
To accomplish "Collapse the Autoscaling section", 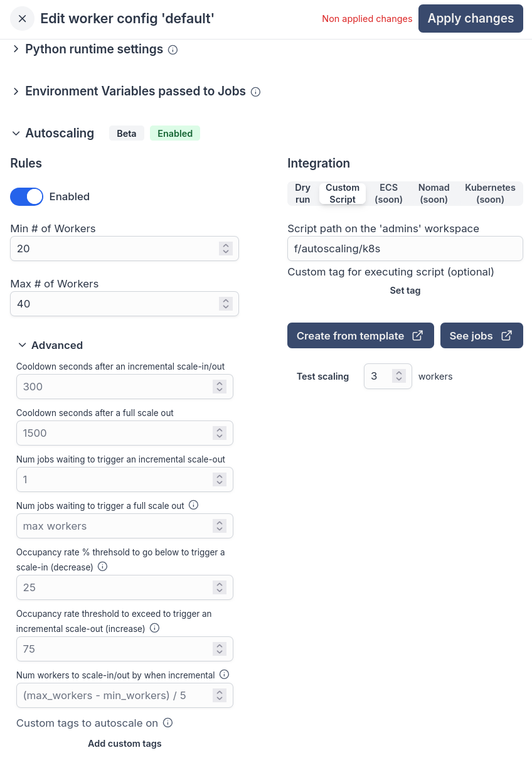I will (16, 133).
